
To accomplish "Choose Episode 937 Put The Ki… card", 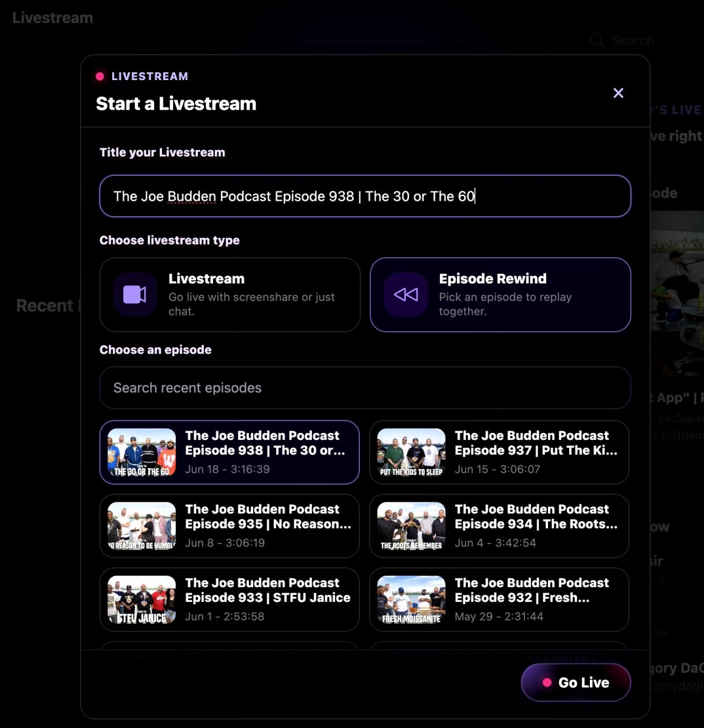I will click(x=499, y=453).
